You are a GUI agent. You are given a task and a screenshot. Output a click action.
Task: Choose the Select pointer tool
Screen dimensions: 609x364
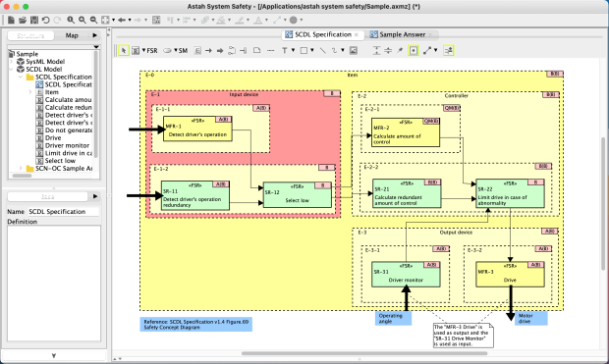124,50
